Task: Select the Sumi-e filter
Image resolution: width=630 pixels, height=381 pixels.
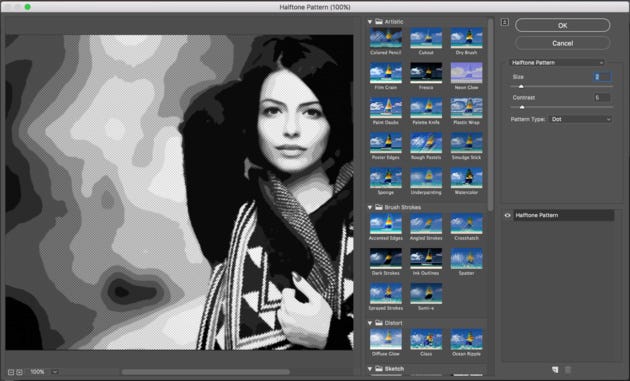Action: [426, 293]
